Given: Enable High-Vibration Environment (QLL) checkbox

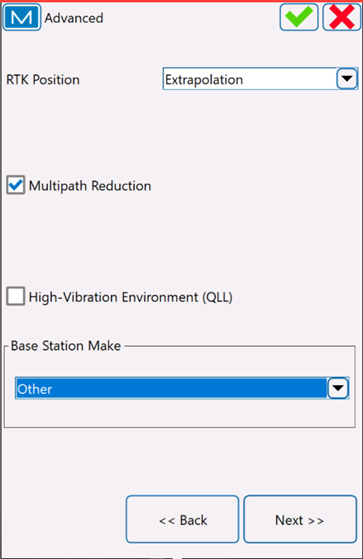Looking at the screenshot, I should (16, 296).
